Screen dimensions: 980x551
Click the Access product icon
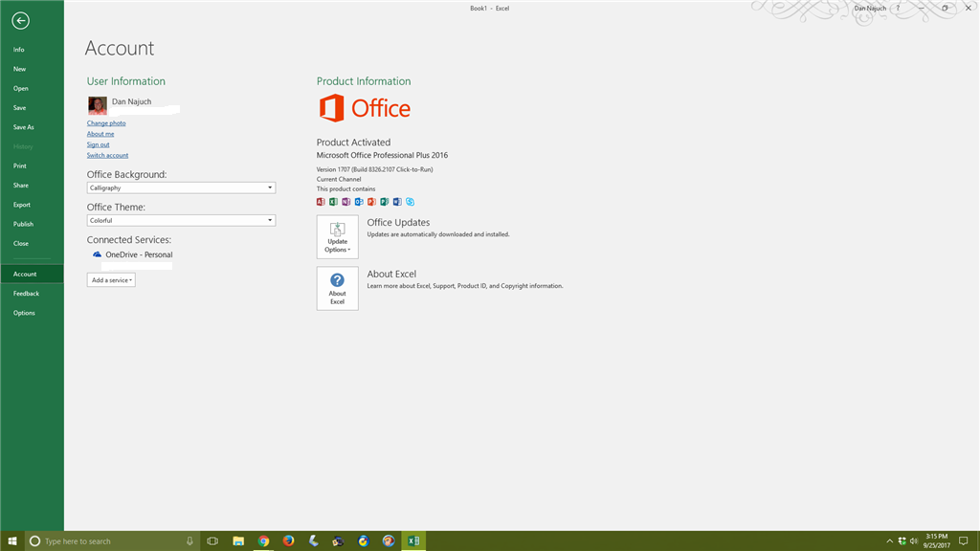click(322, 202)
